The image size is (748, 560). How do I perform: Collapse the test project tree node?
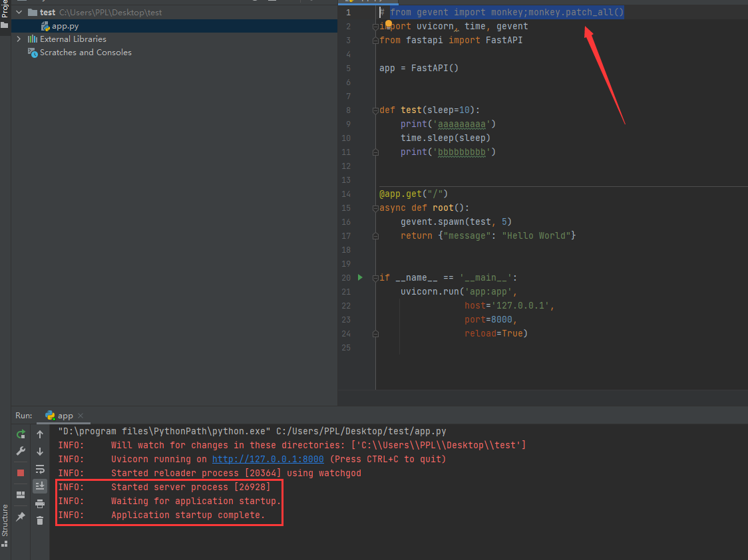(18, 12)
